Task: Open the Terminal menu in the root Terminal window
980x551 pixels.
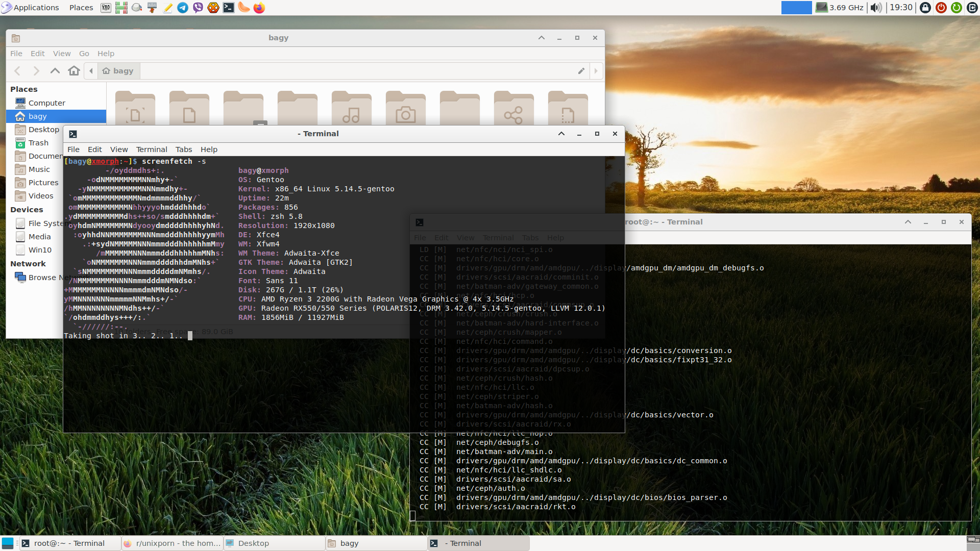Action: (498, 237)
